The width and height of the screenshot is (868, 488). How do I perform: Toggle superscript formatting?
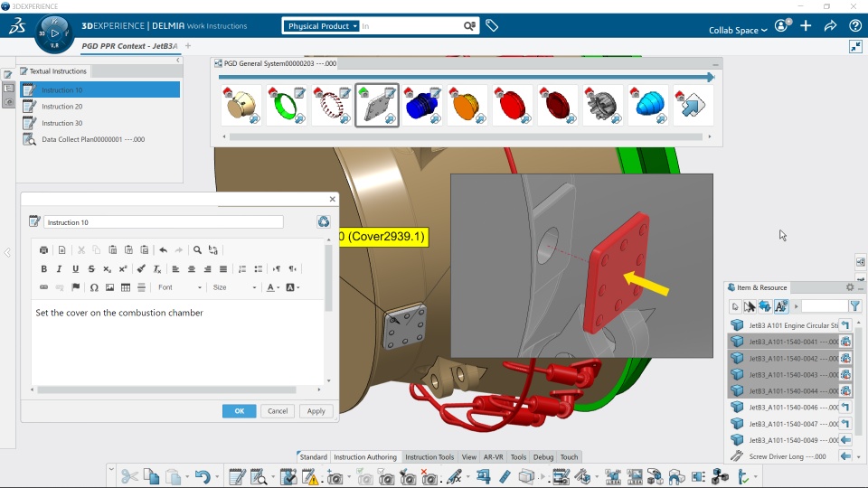(x=123, y=269)
